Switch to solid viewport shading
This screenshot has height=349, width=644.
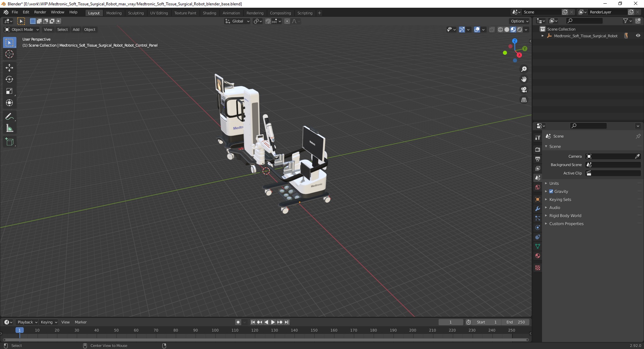coord(507,30)
